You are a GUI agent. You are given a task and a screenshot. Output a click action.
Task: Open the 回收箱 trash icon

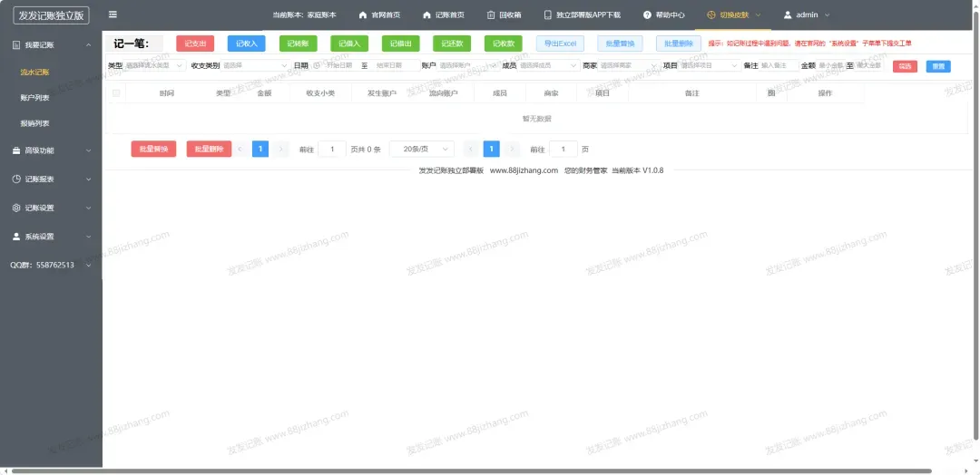tap(491, 15)
